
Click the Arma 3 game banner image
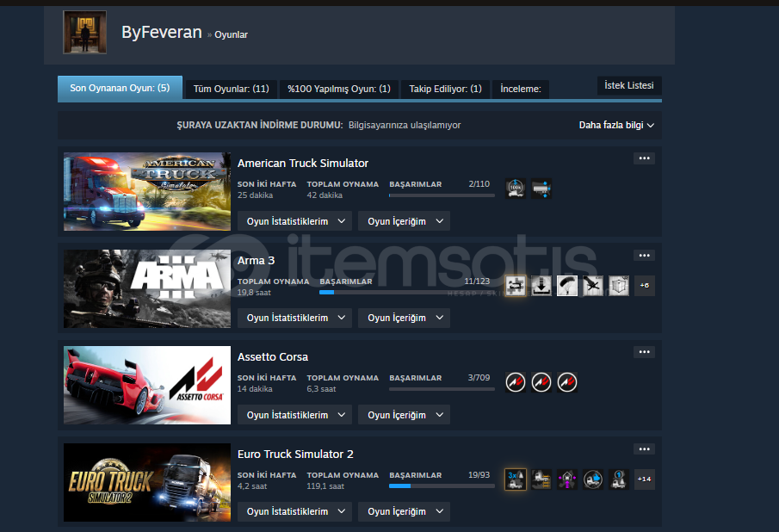tap(147, 288)
